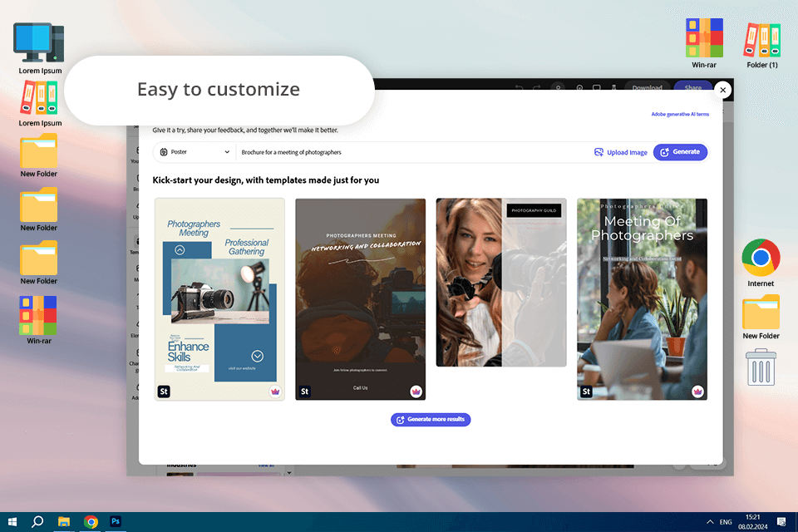
Task: Close the template generation dialog
Action: [722, 90]
